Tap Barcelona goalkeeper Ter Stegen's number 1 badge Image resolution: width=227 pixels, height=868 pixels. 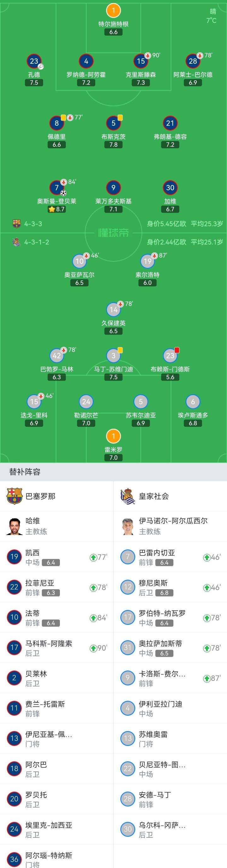point(113,10)
